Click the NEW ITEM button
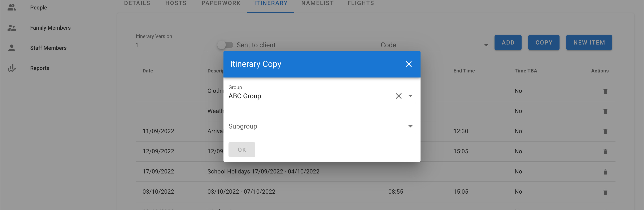The width and height of the screenshot is (644, 210). tap(589, 43)
